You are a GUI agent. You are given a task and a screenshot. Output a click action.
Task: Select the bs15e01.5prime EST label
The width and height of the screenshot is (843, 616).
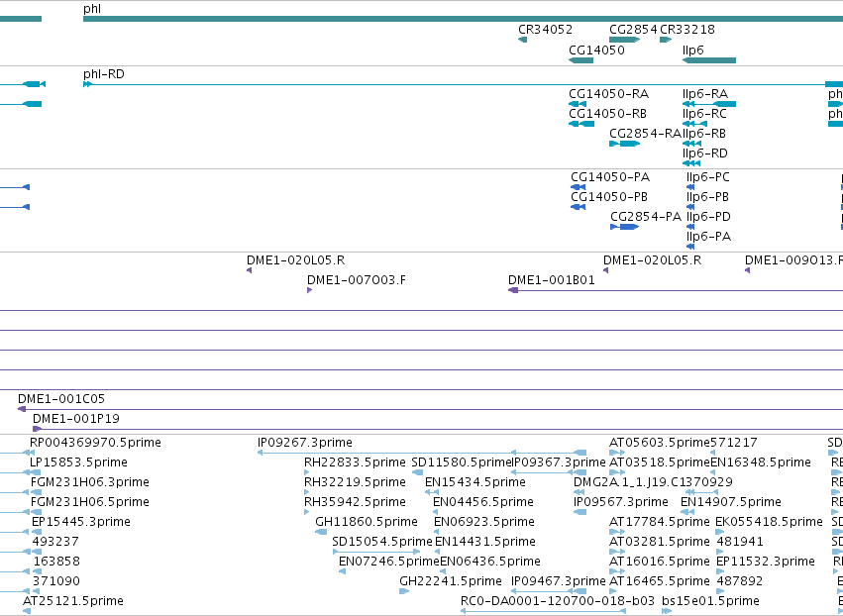tap(710, 601)
